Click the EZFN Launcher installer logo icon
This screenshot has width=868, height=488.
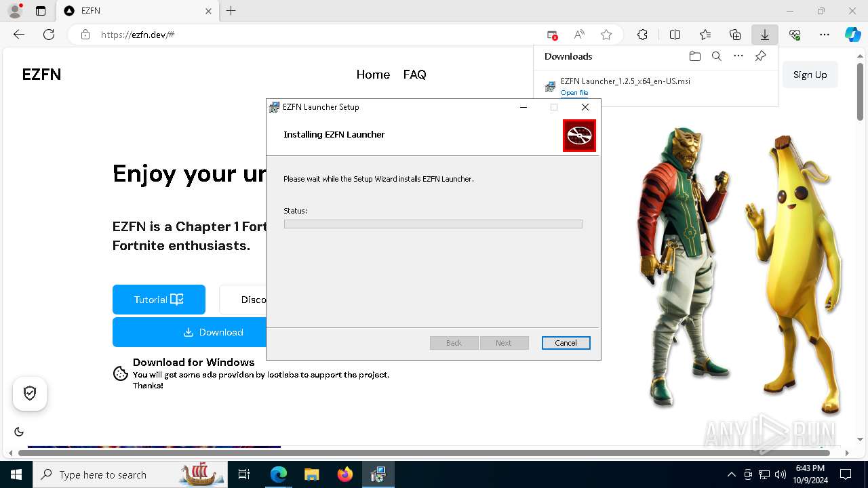(579, 136)
